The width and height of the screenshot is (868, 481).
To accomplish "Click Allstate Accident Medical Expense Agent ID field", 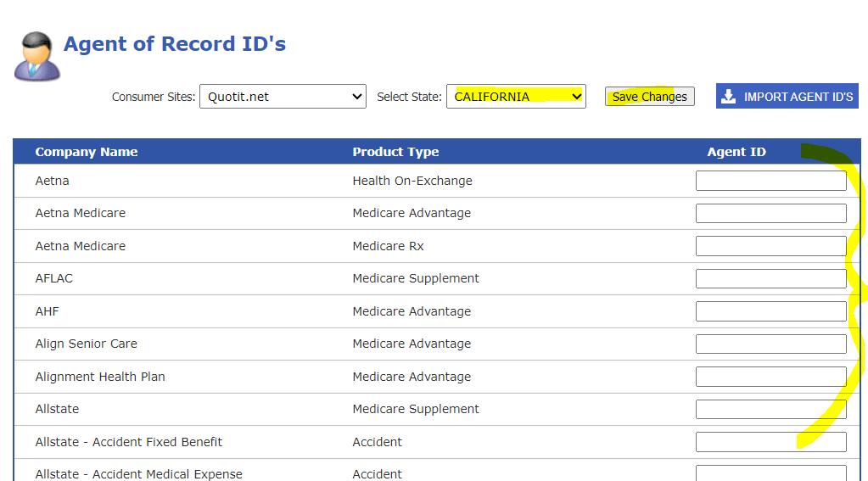I will (770, 473).
